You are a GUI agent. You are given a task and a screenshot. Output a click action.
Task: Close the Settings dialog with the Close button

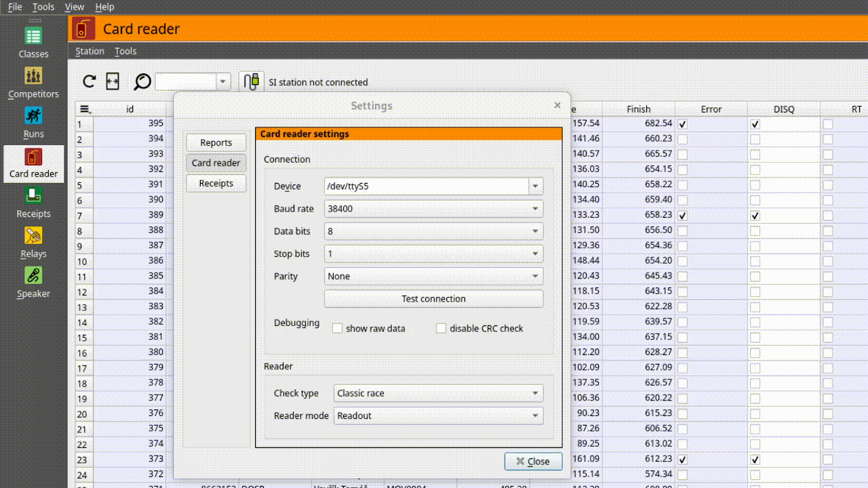pyautogui.click(x=534, y=462)
